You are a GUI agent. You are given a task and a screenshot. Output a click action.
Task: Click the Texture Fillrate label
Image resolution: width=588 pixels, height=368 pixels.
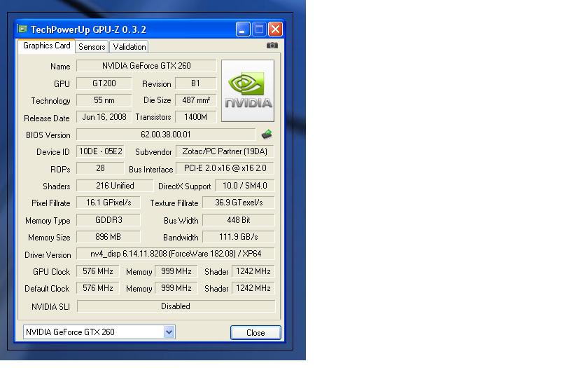tap(174, 203)
